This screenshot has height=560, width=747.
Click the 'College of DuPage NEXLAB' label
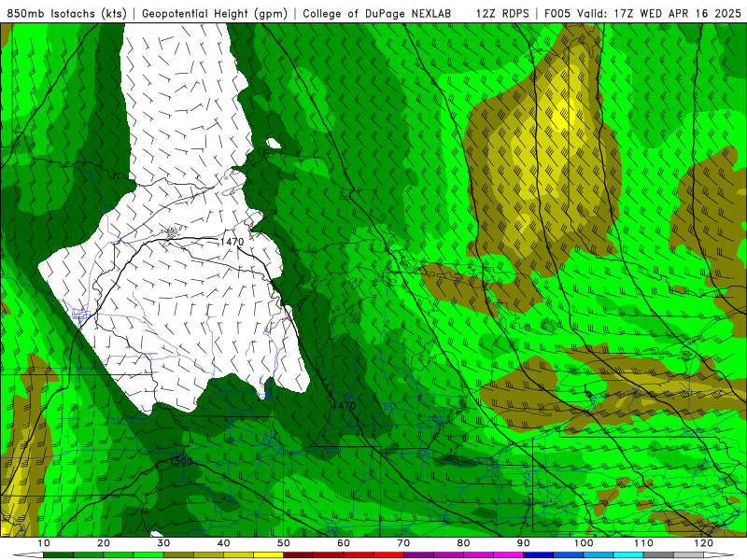377,14
